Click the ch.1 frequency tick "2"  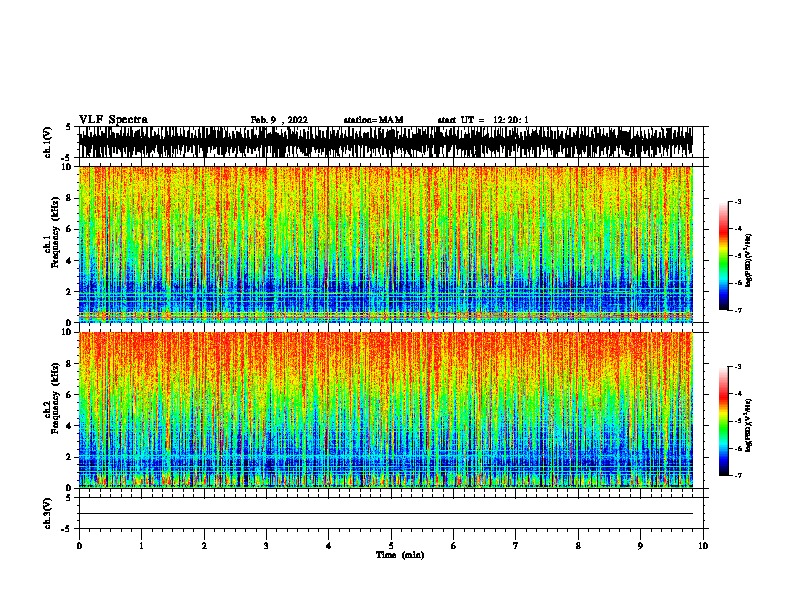click(69, 292)
